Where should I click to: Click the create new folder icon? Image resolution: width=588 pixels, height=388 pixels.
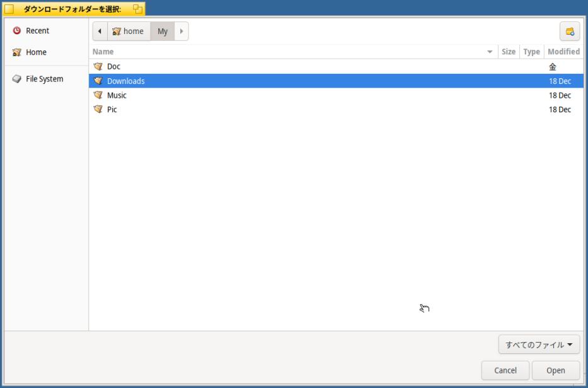[x=570, y=32]
